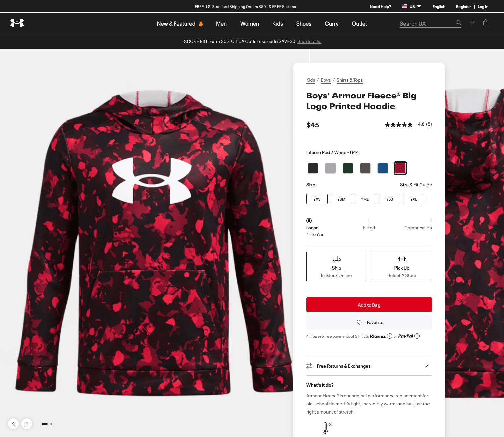Open the Outlet menu
Screen dimensions: 504x437
pos(360,23)
